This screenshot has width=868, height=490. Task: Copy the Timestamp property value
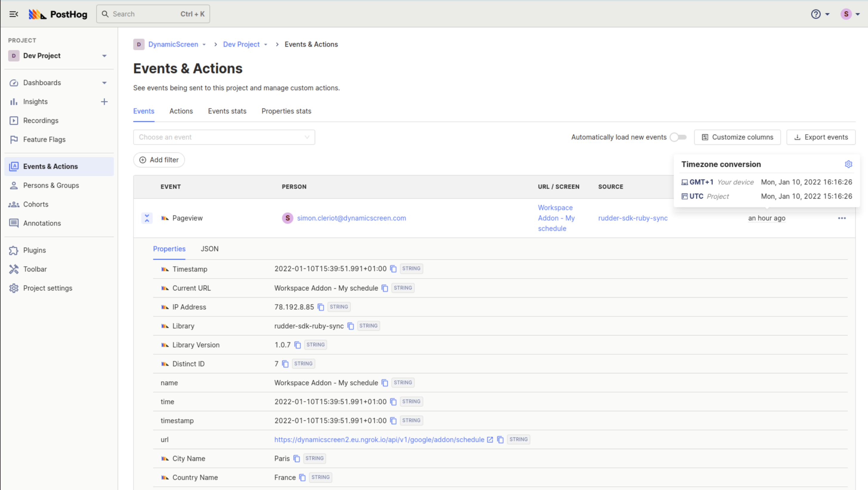[393, 269]
